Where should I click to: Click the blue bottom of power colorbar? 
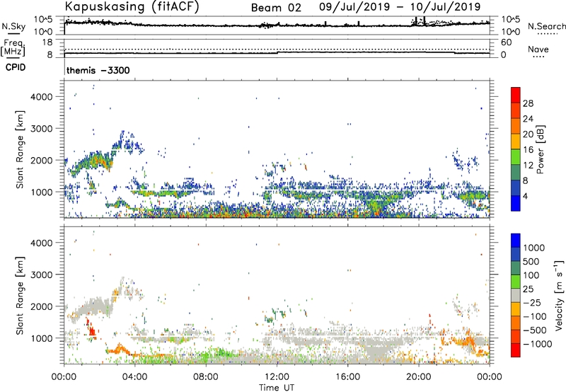[x=516, y=204]
